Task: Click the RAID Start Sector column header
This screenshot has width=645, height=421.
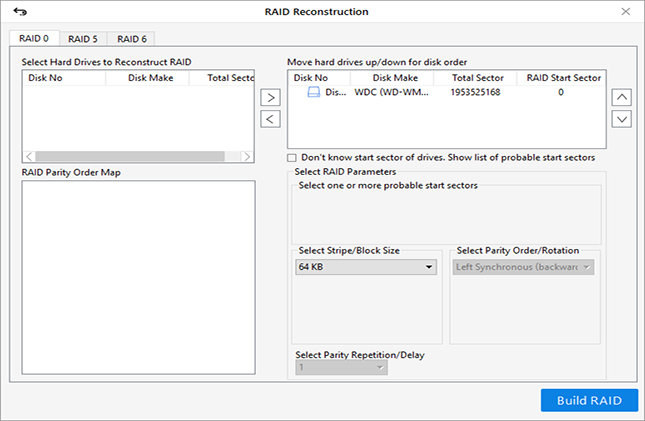Action: pos(563,78)
